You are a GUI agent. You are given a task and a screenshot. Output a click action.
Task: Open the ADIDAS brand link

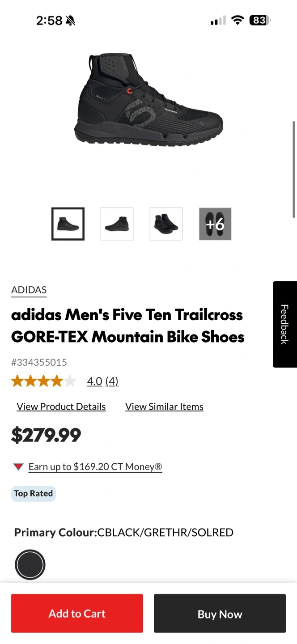click(x=29, y=290)
